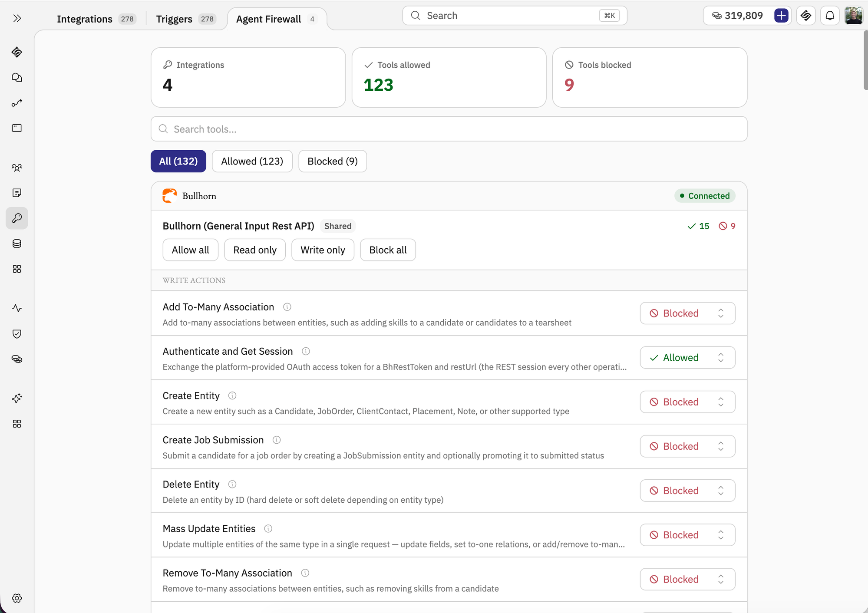
Task: Click the home logo icon in sidebar
Action: pos(17,52)
